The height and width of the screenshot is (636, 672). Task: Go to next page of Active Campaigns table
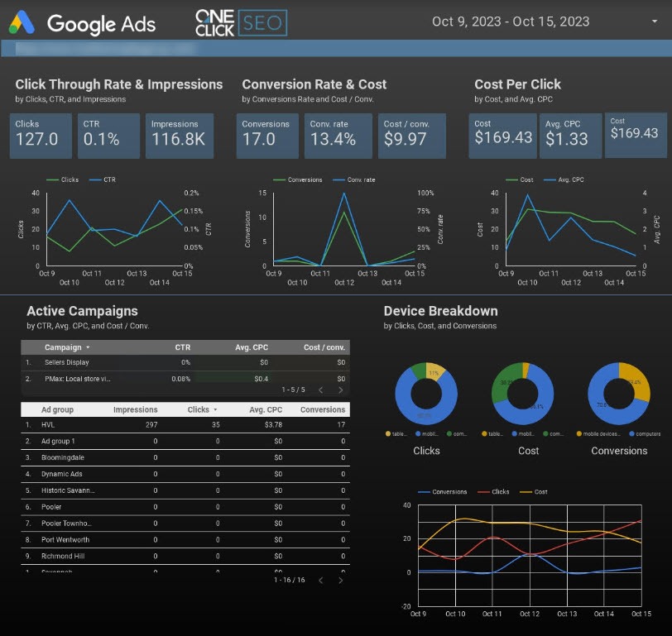coord(340,390)
